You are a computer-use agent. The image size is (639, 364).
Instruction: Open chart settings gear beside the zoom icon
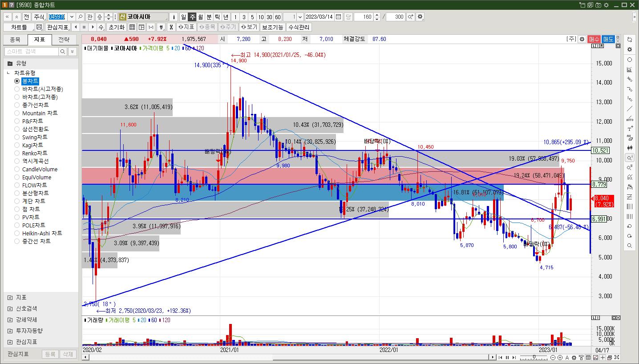click(x=420, y=17)
